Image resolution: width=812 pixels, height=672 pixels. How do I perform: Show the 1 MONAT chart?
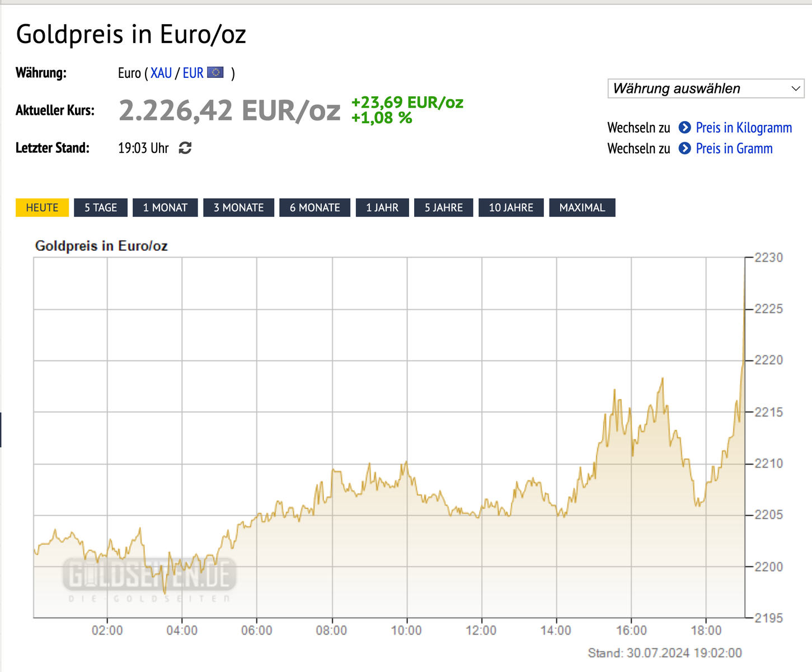coord(165,208)
